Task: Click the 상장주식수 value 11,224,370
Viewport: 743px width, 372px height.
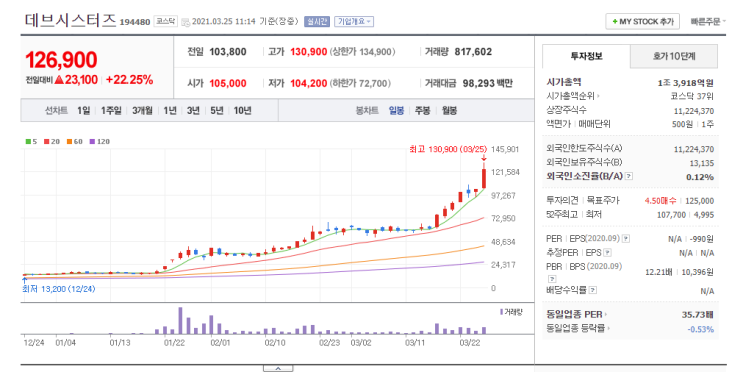Action: click(693, 111)
